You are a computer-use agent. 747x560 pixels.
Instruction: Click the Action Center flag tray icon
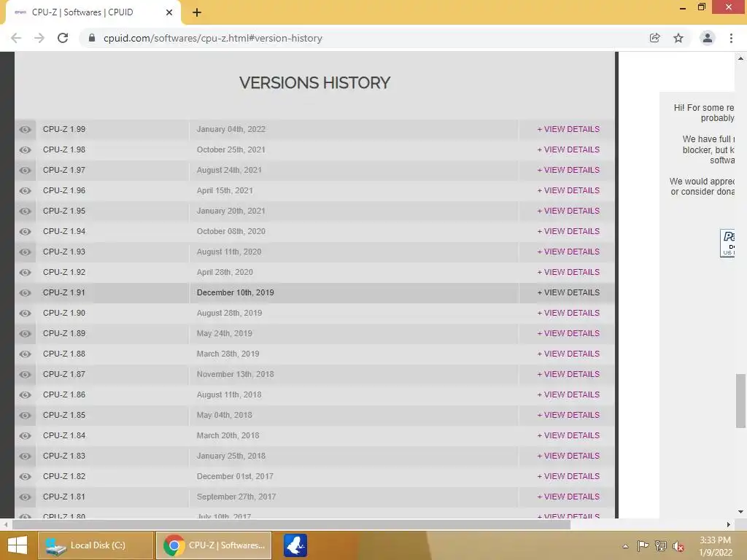coord(643,545)
